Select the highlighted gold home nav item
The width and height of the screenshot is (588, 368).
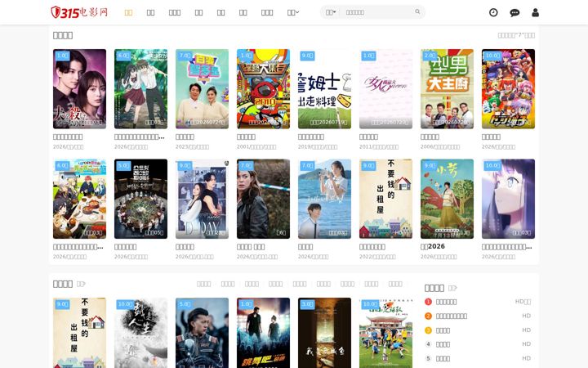pyautogui.click(x=128, y=12)
